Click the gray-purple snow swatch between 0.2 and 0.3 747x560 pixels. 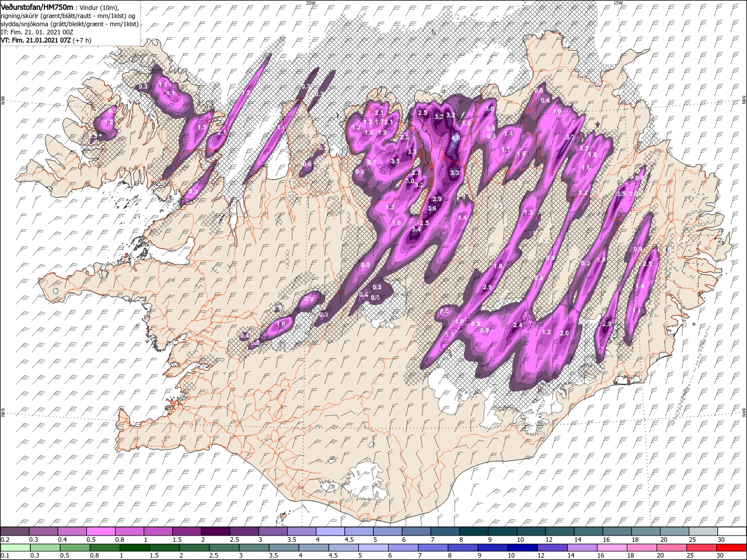click(x=15, y=531)
